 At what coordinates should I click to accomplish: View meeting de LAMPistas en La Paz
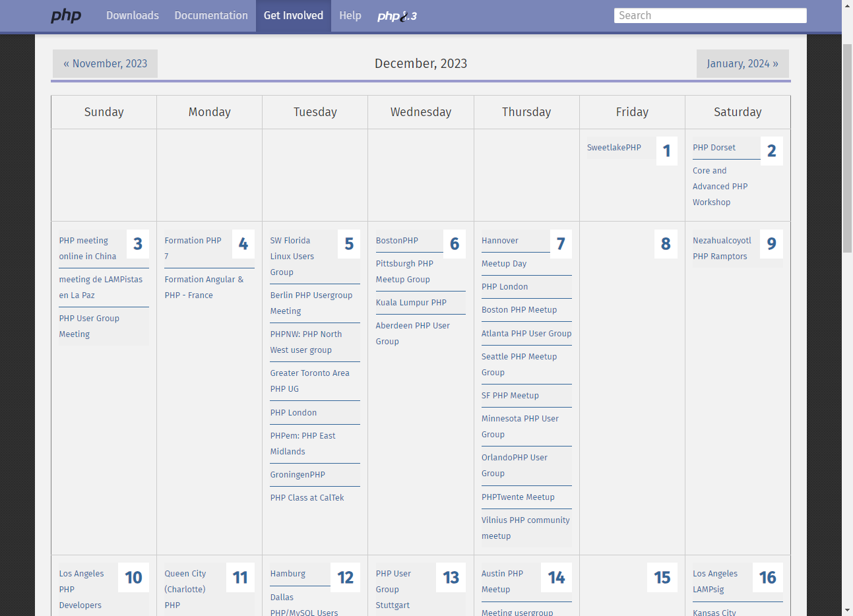pos(101,288)
